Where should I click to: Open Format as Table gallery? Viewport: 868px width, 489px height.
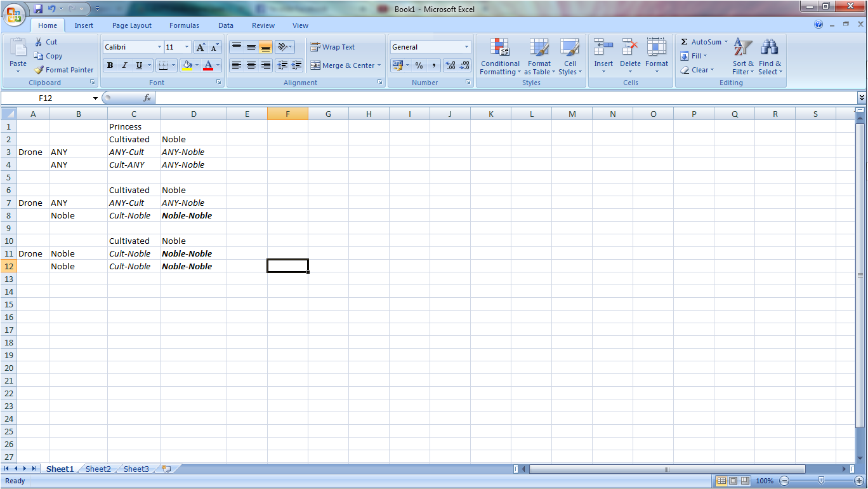click(539, 57)
